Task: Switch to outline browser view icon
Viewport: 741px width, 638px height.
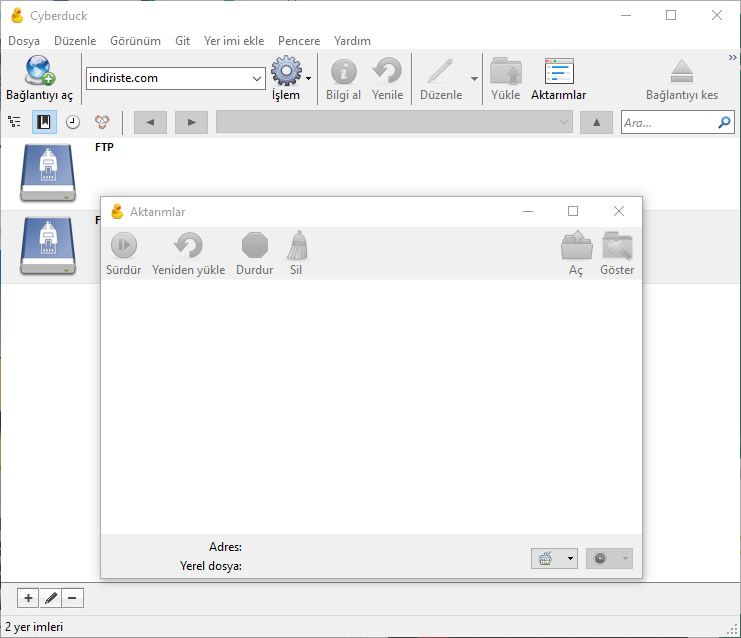Action: 15,122
